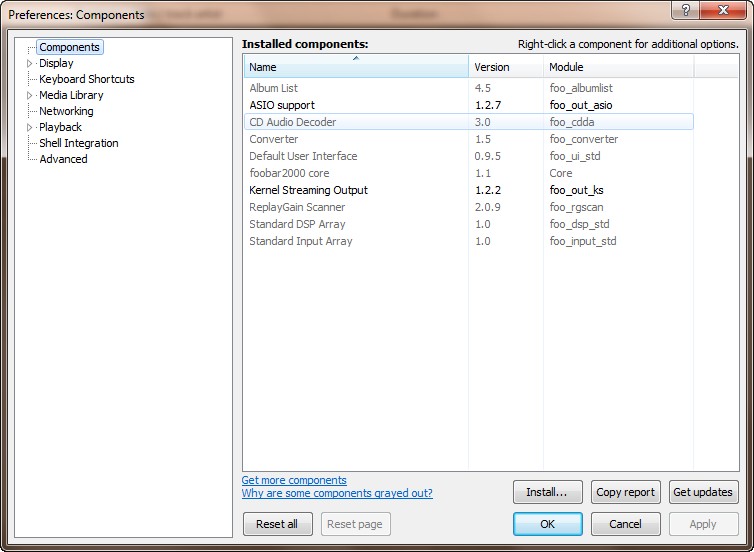The width and height of the screenshot is (754, 552).
Task: Open the Get more components link
Action: [x=294, y=480]
